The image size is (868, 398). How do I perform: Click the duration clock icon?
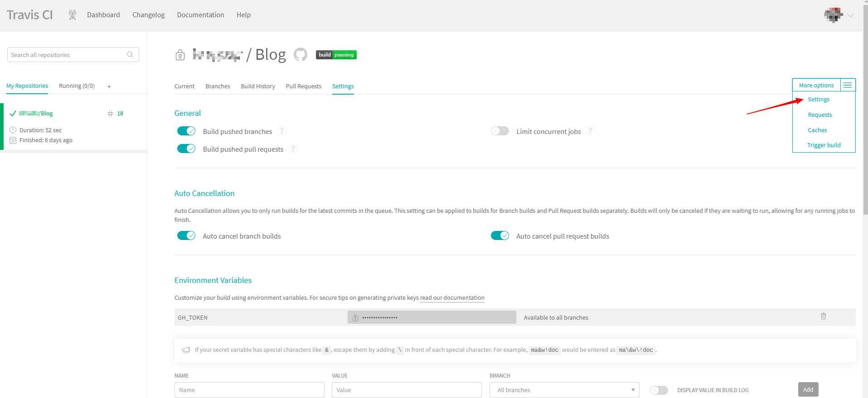pyautogui.click(x=13, y=130)
